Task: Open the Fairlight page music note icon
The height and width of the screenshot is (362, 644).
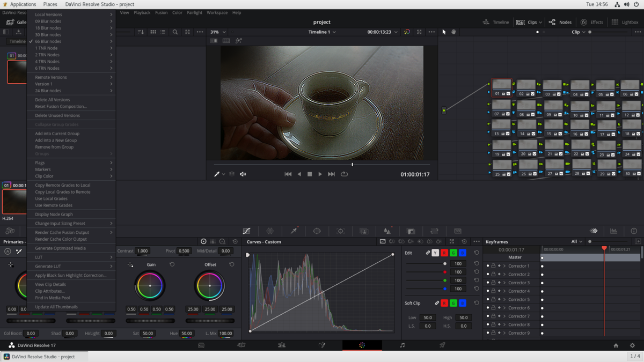Action: (402, 345)
